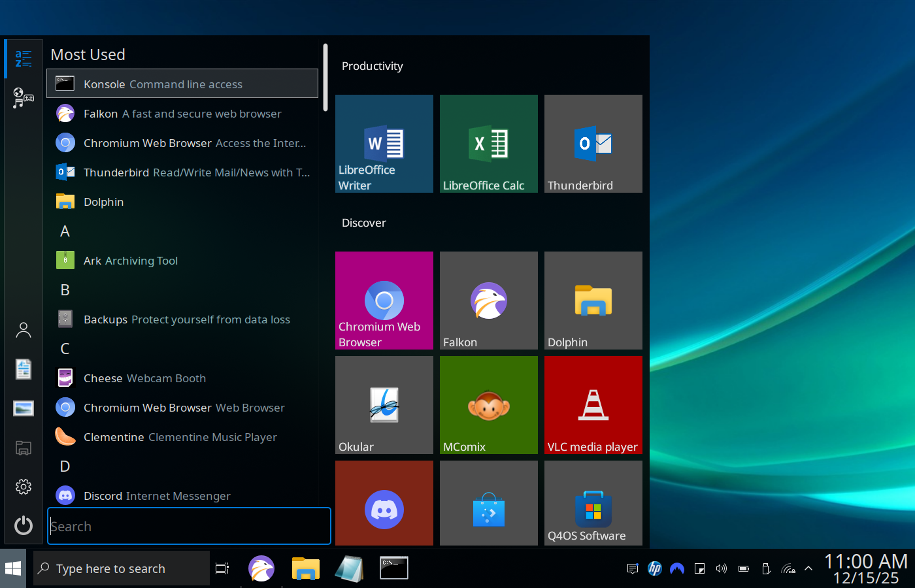This screenshot has height=588, width=915.
Task: Click the power icon in the start menu sidebar
Action: click(23, 525)
